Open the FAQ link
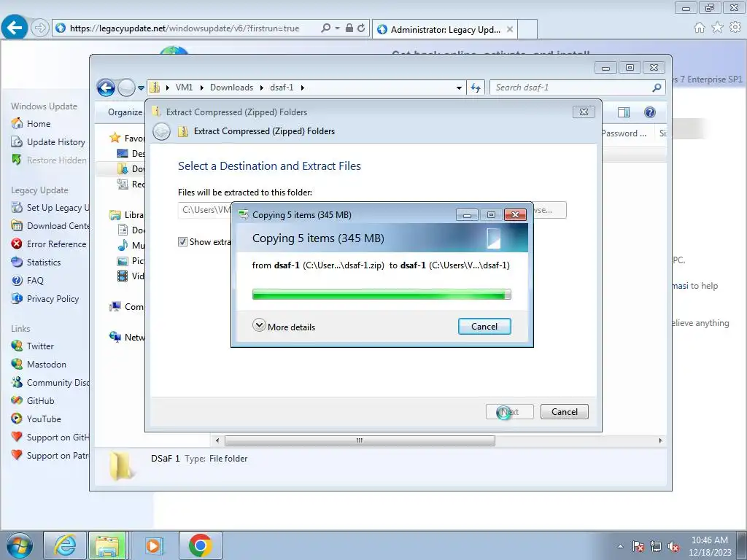Image resolution: width=747 pixels, height=560 pixels. pyautogui.click(x=35, y=281)
